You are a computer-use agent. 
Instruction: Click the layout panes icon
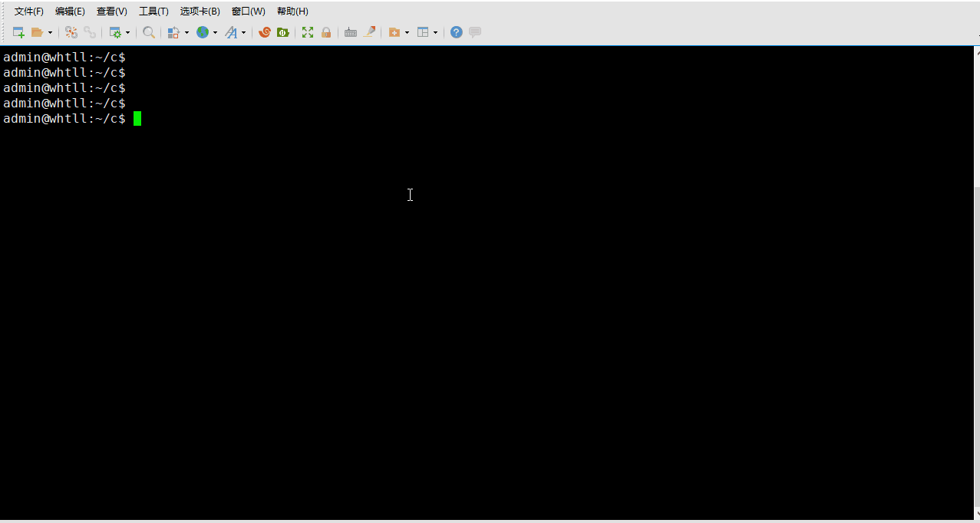coord(423,32)
